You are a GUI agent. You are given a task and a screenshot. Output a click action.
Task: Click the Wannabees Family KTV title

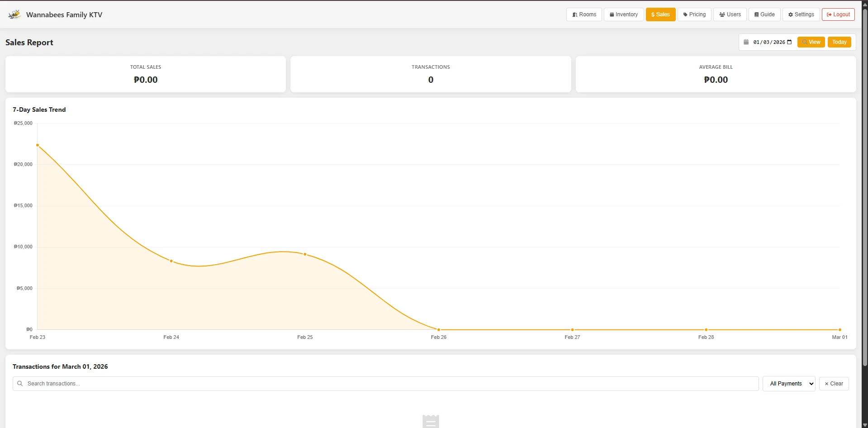(x=64, y=15)
